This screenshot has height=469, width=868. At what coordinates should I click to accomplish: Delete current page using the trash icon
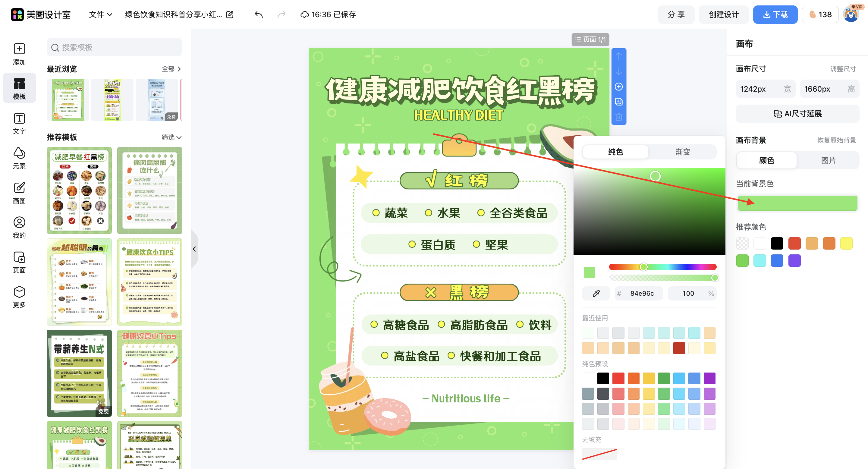click(x=619, y=117)
